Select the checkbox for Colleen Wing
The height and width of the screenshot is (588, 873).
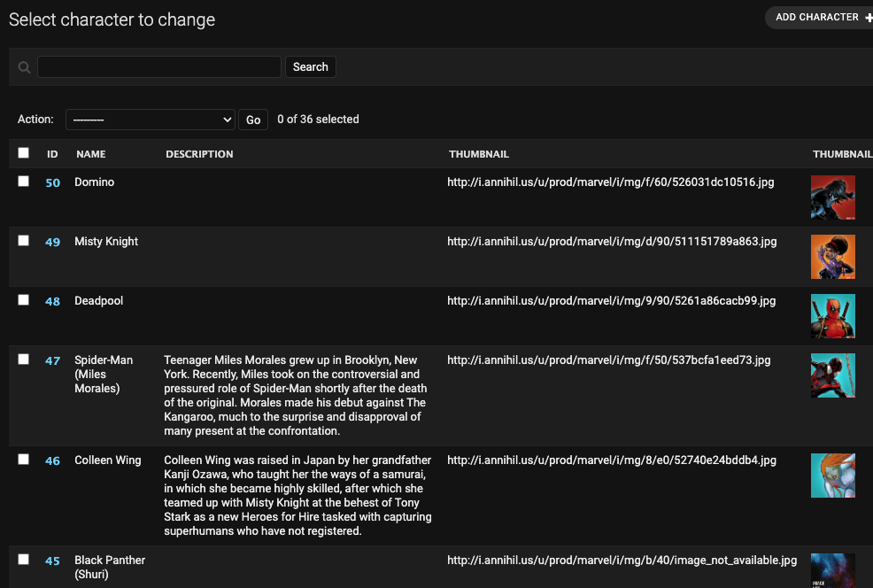(x=24, y=459)
